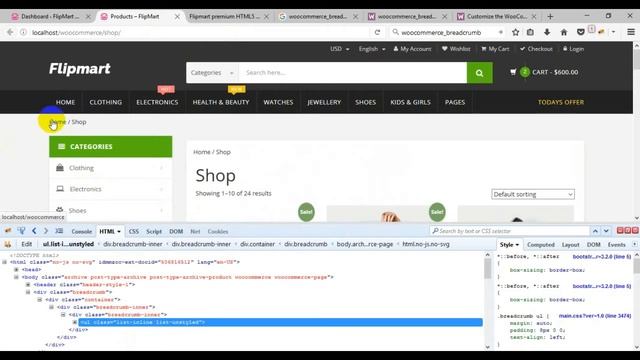Collapse the div class container node

[x=40, y=300]
